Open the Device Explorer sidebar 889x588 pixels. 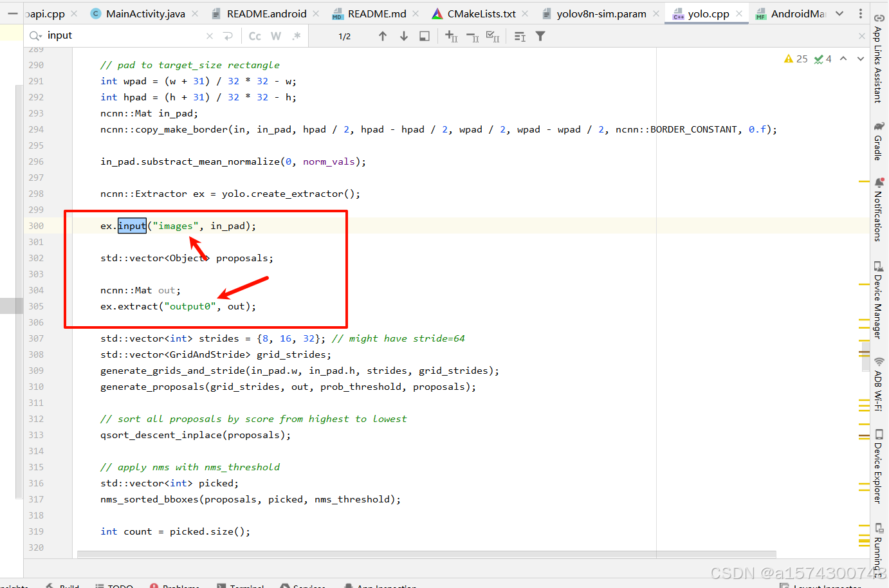tap(880, 470)
